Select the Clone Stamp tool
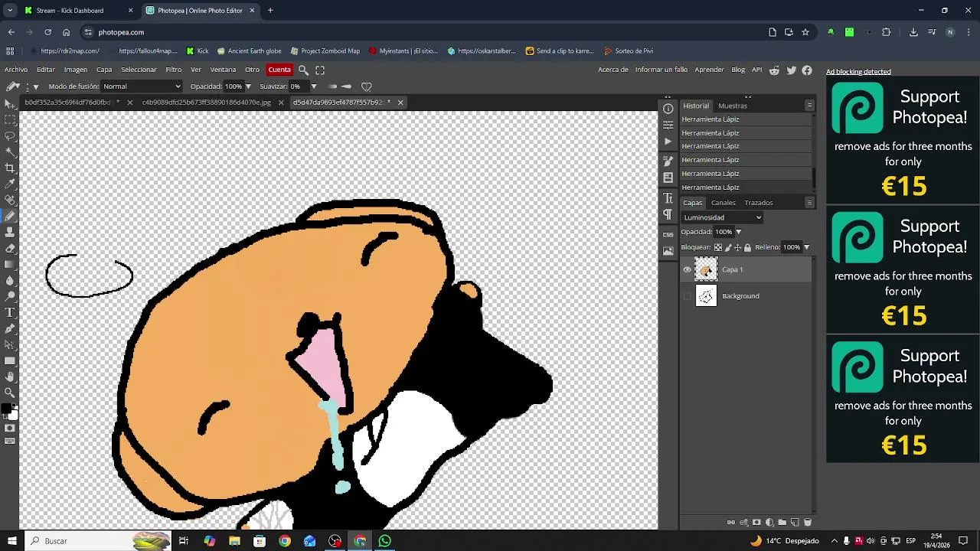 (10, 232)
